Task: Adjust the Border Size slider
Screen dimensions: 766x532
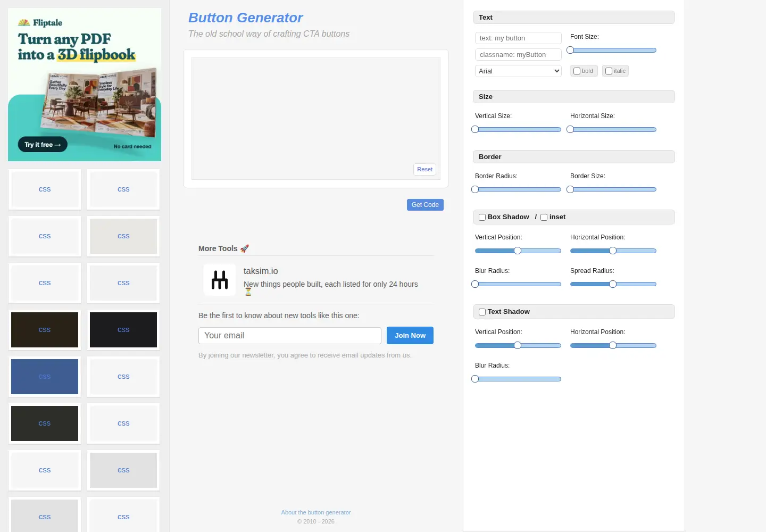Action: [613, 189]
